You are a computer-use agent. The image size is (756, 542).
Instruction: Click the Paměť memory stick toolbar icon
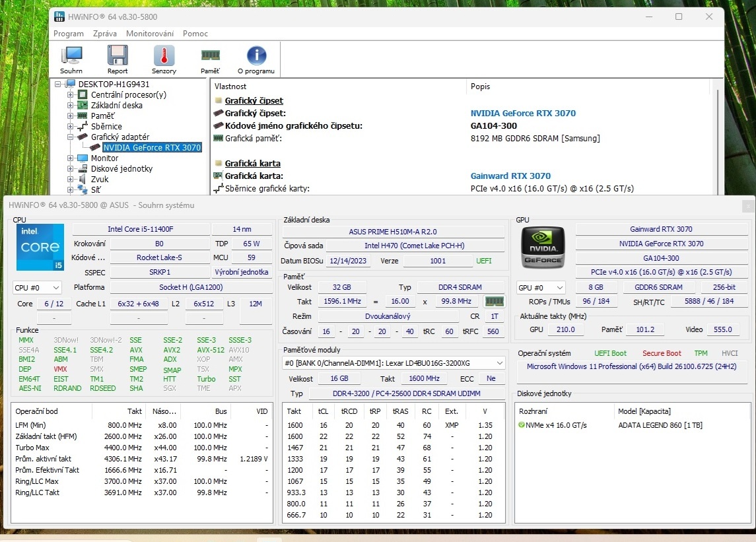pos(209,59)
